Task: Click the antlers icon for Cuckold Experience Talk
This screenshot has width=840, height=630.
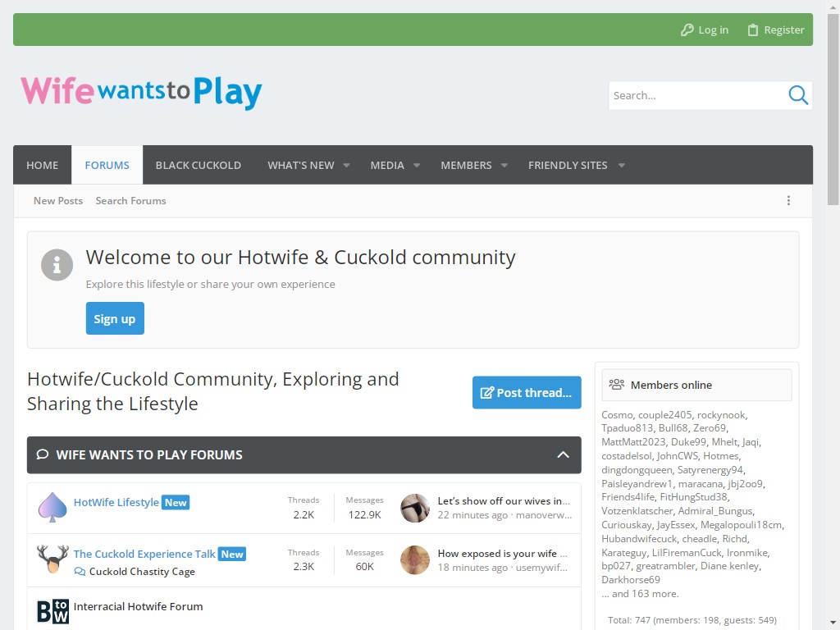Action: tap(52, 559)
